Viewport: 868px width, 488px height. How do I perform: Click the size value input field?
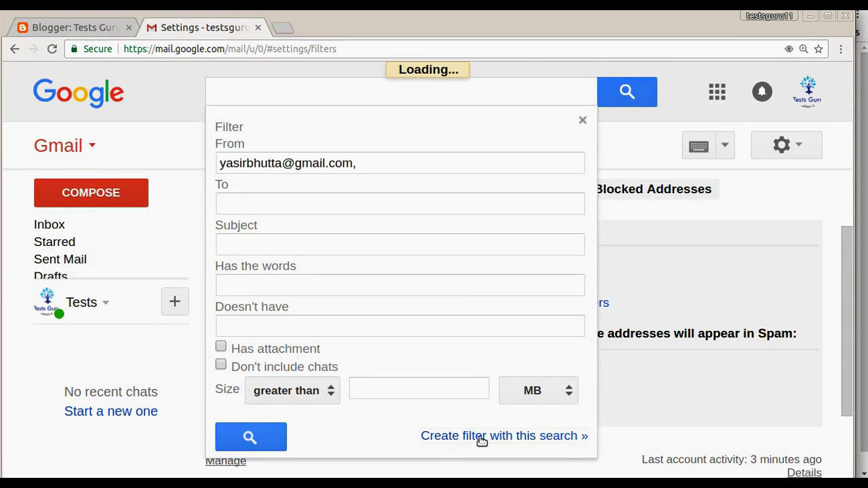click(x=419, y=388)
